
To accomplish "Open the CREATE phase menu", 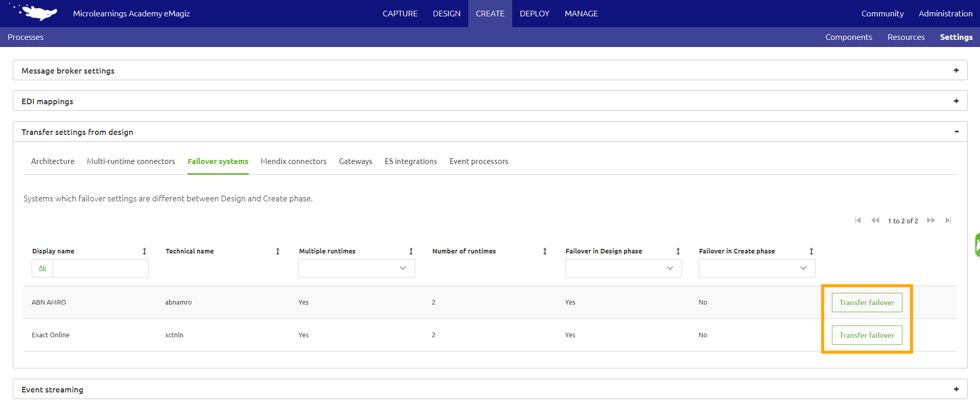I will (x=490, y=14).
